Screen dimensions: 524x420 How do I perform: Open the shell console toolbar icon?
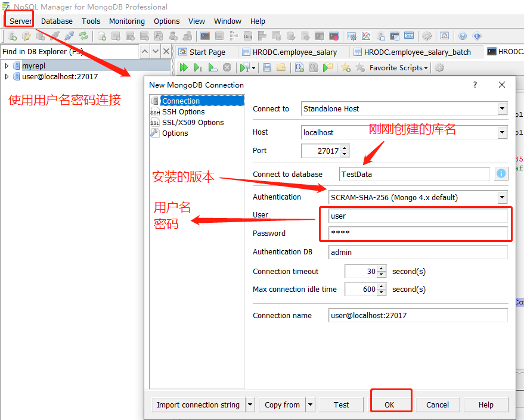(x=205, y=36)
